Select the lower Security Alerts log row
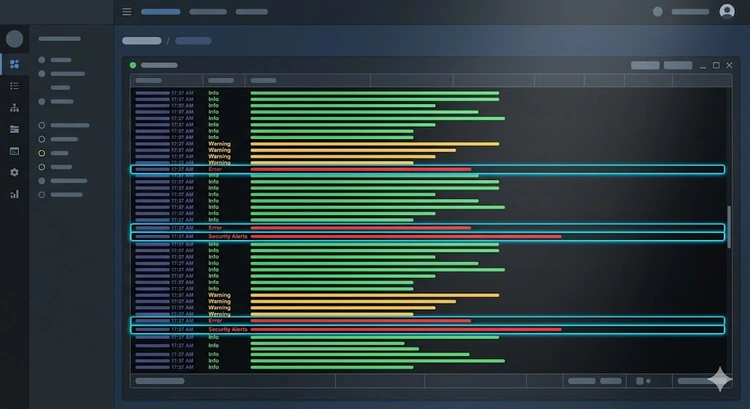Viewport: 750px width, 409px height. (428, 329)
